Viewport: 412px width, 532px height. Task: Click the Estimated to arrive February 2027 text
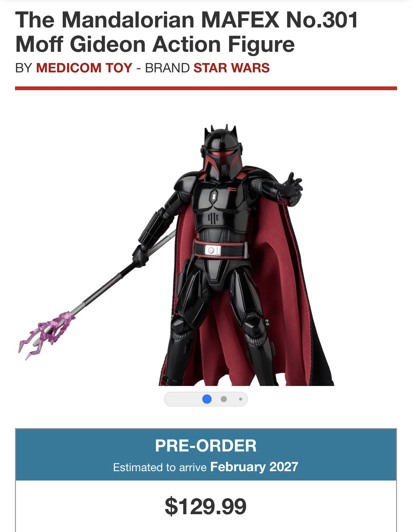click(x=206, y=467)
